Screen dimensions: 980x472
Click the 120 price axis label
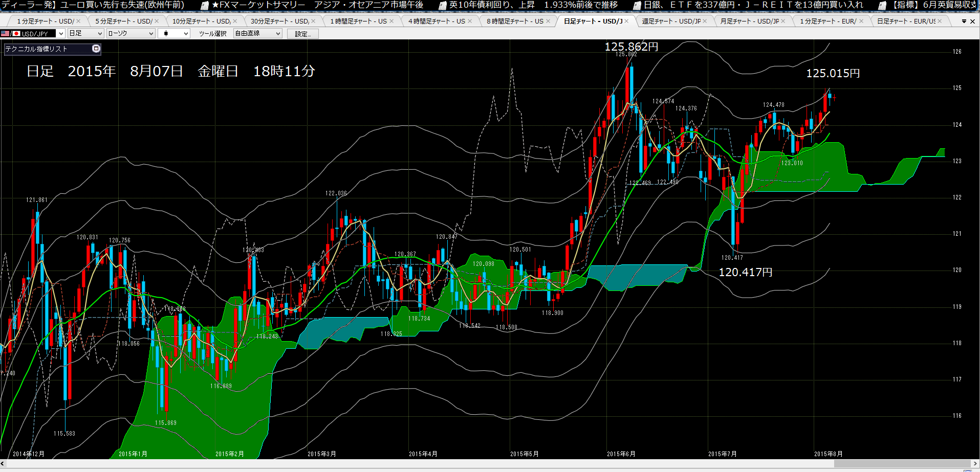(x=957, y=270)
